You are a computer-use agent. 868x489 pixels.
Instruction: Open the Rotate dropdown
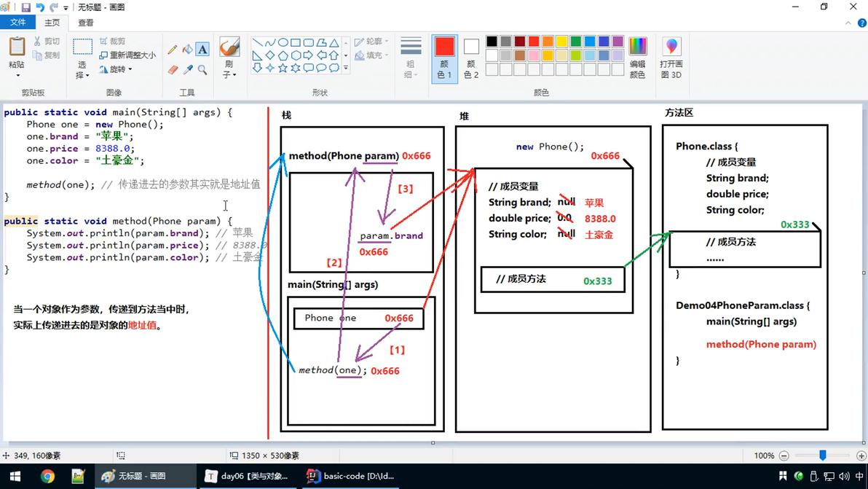click(117, 69)
